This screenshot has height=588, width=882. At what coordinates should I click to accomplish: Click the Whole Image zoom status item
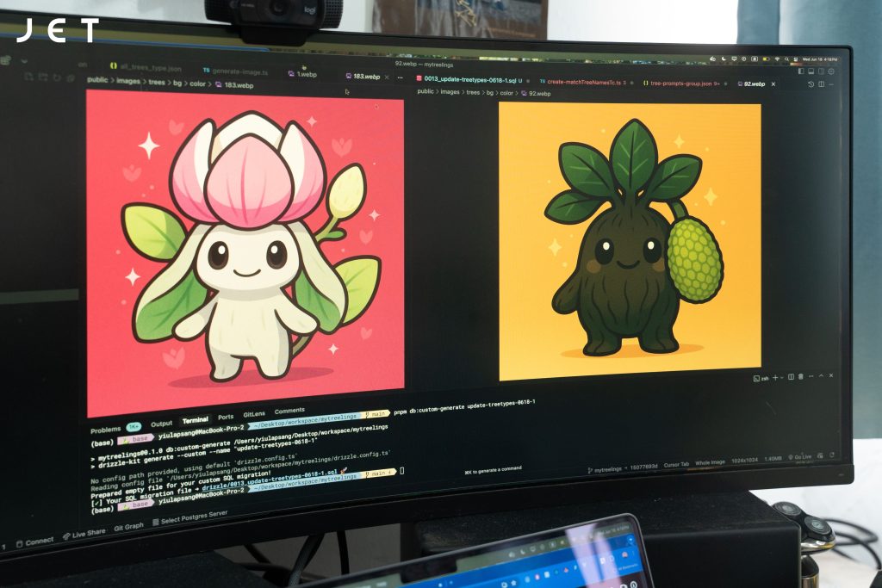710,462
